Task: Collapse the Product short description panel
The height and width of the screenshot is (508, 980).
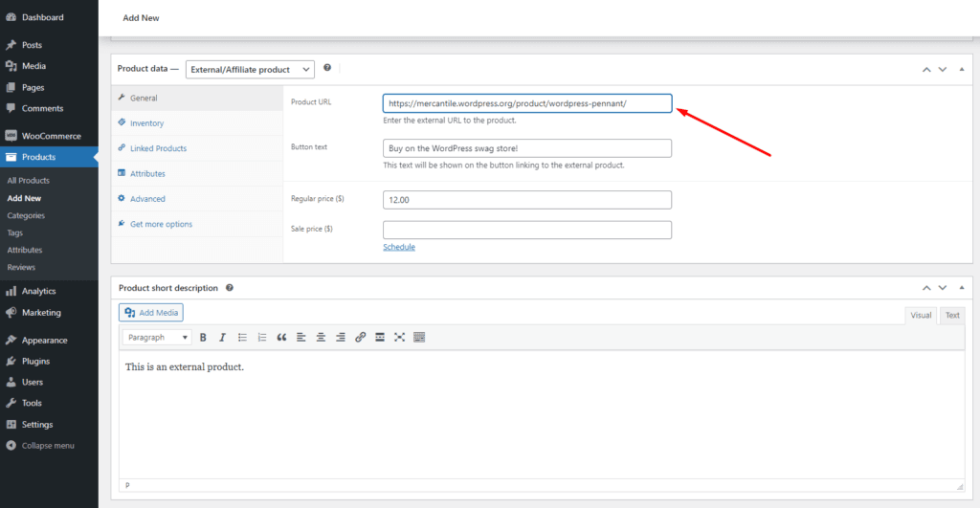Action: coord(961,287)
